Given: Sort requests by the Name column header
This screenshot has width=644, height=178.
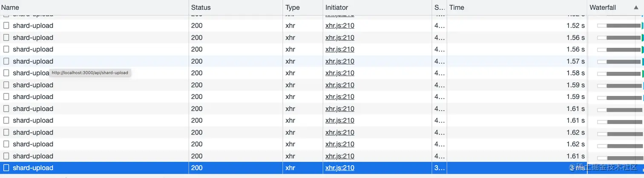Looking at the screenshot, I should (10, 8).
